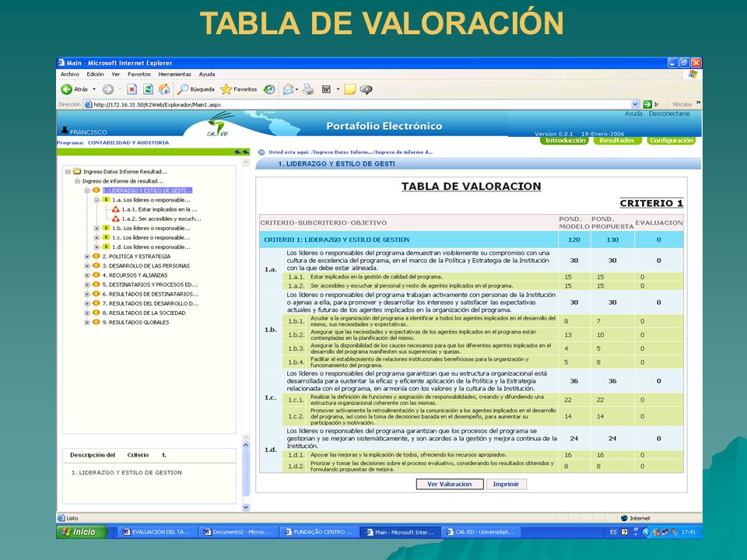
Task: Open Favoritos menu in menu bar
Action: click(139, 75)
